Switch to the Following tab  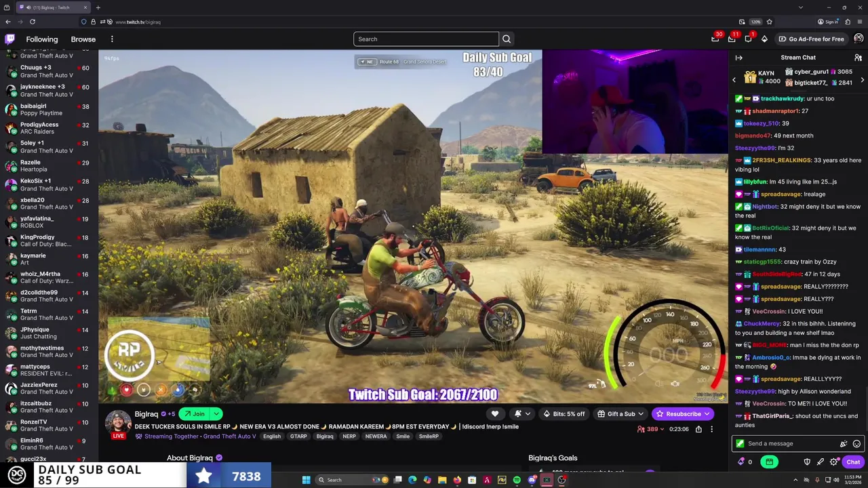[42, 39]
